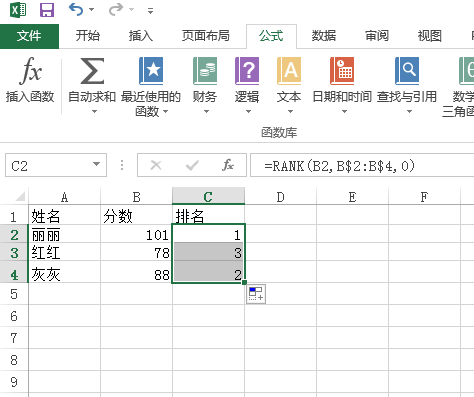Screen dimensions: 474x397
Task: Open 最近使用的函数 star book icon
Action: coord(151,71)
